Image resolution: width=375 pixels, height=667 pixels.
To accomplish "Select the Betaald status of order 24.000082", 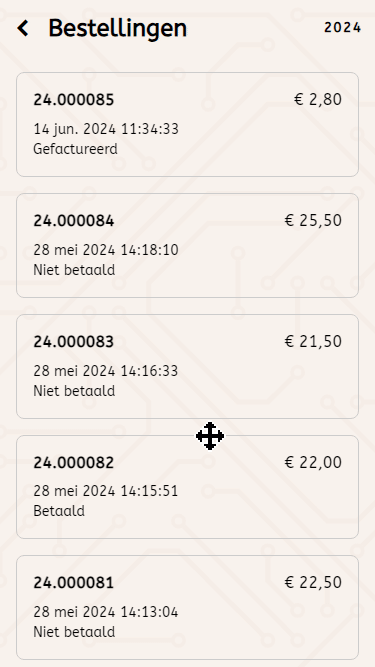I will tap(59, 511).
